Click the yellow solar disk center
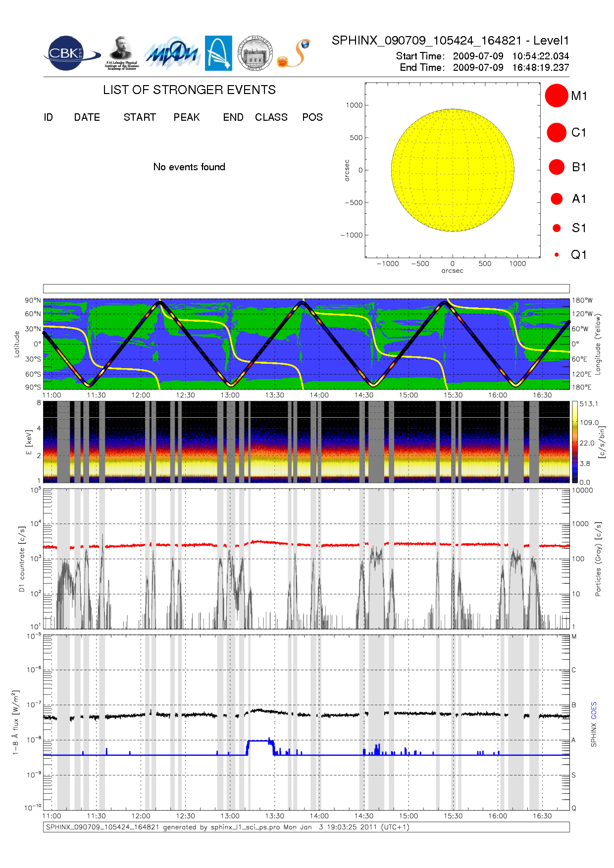The image size is (614, 868). click(453, 170)
